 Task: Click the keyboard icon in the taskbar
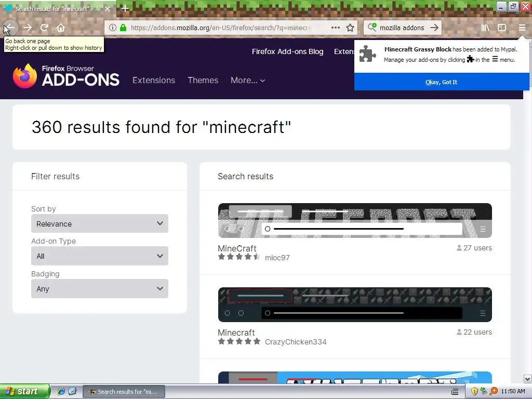pos(455,392)
